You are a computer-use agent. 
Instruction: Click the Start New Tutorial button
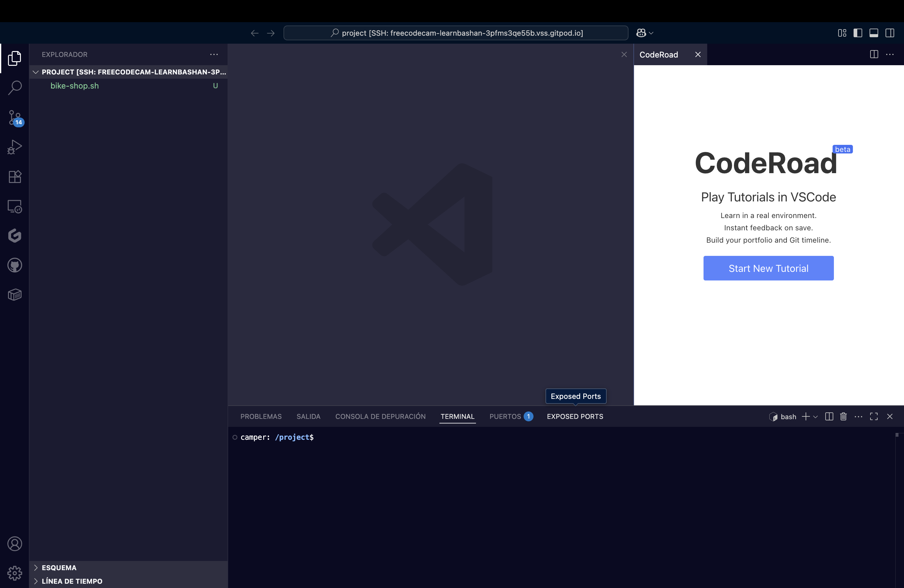pyautogui.click(x=768, y=268)
